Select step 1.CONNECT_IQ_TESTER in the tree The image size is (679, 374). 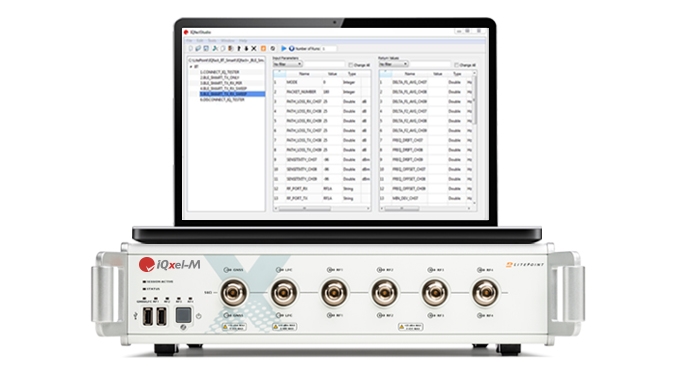point(220,72)
